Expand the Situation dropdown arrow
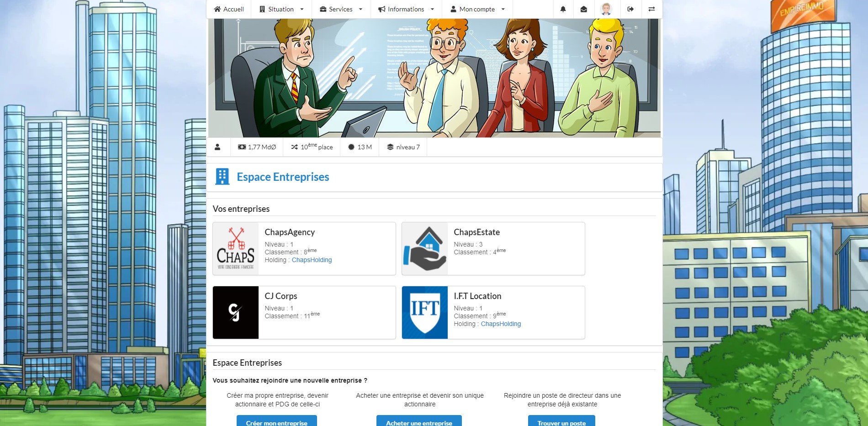This screenshot has height=426, width=868. click(302, 9)
